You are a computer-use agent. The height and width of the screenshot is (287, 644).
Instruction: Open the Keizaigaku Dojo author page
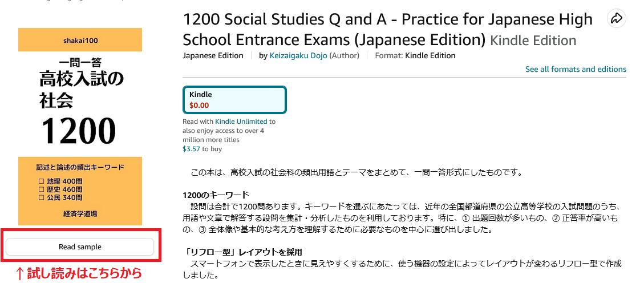point(298,55)
